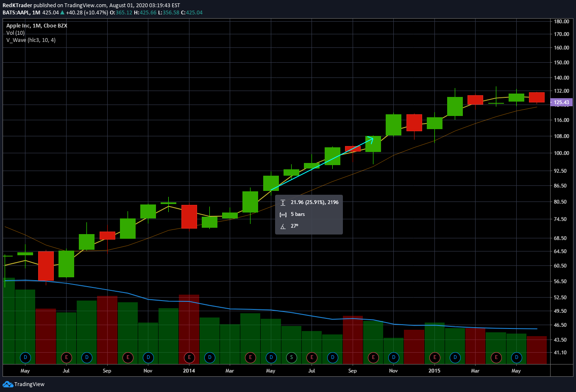Click the 100.00 price axis label
Image resolution: width=576 pixels, height=392 pixels.
[x=562, y=153]
